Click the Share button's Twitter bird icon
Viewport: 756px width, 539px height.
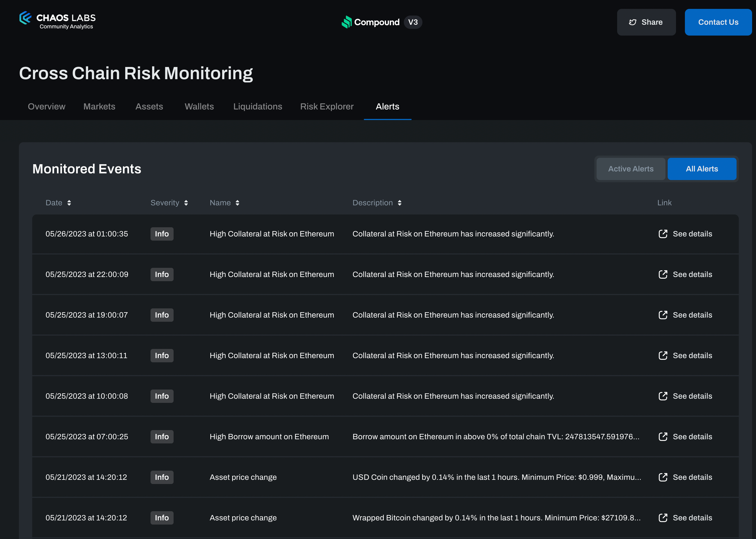click(633, 22)
